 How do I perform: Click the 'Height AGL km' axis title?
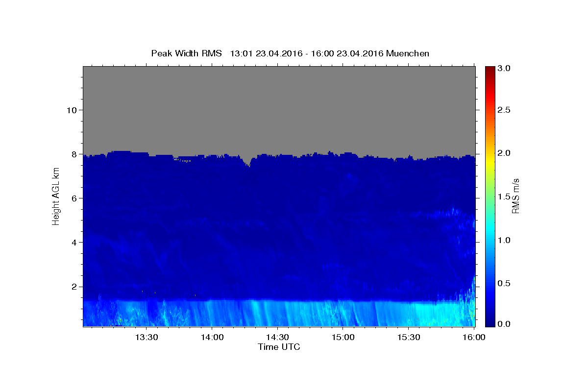tap(56, 196)
